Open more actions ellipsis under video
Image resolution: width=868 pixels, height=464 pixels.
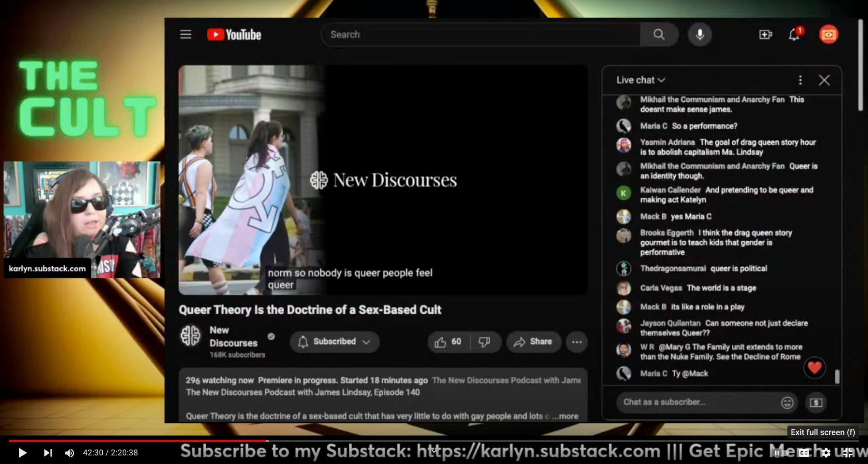pos(577,342)
